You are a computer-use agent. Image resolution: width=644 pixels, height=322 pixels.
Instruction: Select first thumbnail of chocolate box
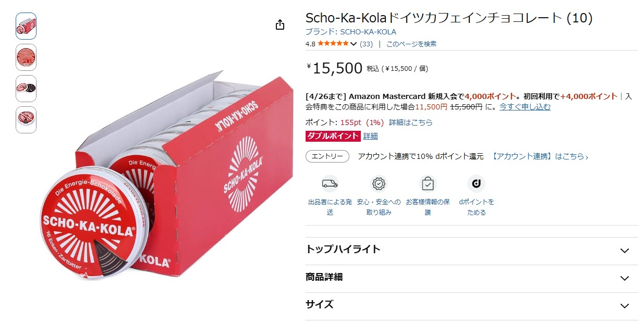coord(26,26)
